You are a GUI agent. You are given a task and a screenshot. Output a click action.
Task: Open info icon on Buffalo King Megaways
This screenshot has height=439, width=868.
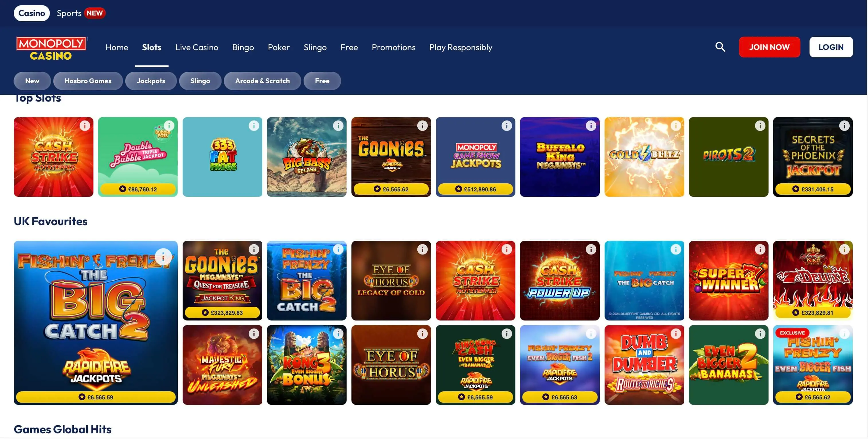pyautogui.click(x=591, y=126)
